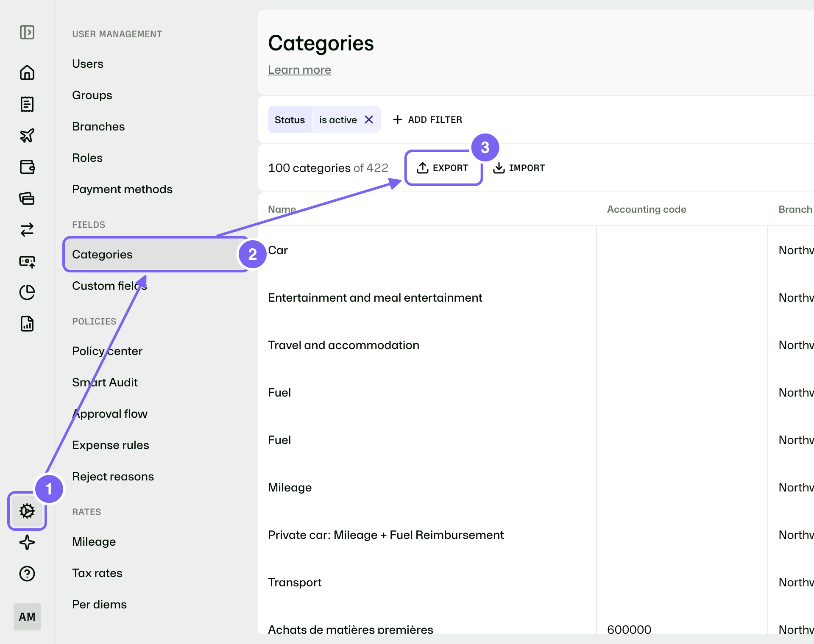This screenshot has width=814, height=644.
Task: Select Categories in the Fields section
Action: [156, 254]
